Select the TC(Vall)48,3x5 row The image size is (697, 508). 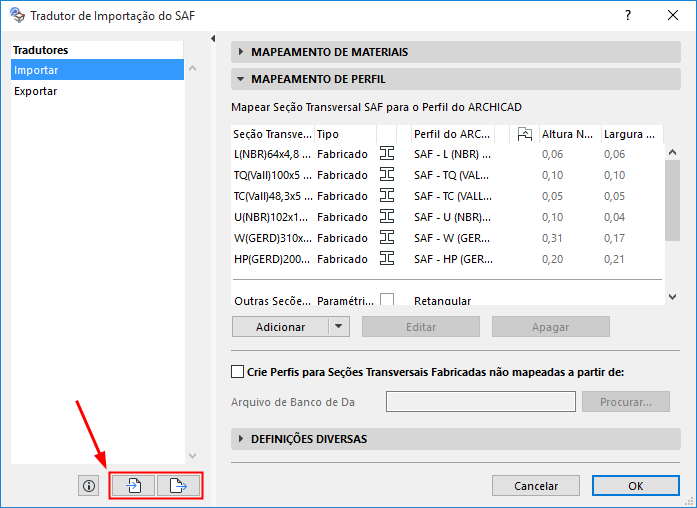[x=448, y=196]
